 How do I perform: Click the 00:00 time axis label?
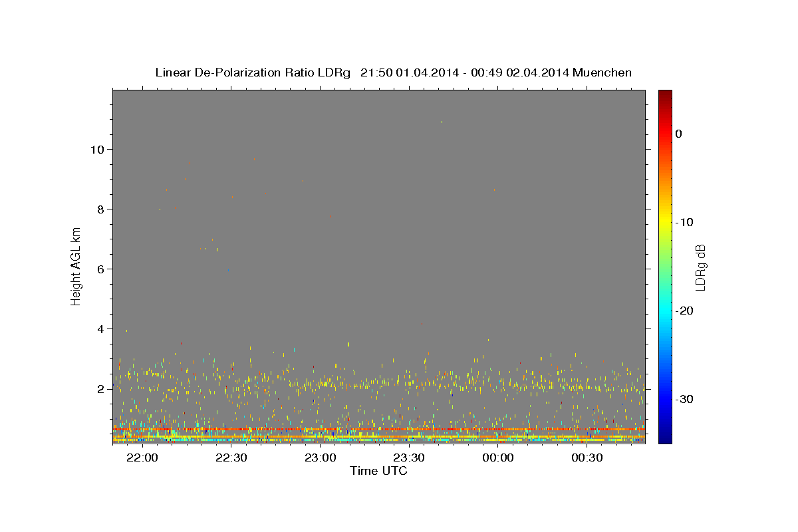click(498, 458)
